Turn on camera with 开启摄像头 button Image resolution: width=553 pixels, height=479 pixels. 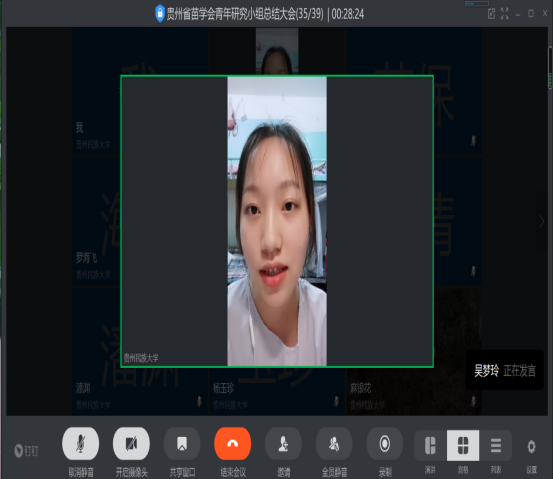(x=131, y=443)
